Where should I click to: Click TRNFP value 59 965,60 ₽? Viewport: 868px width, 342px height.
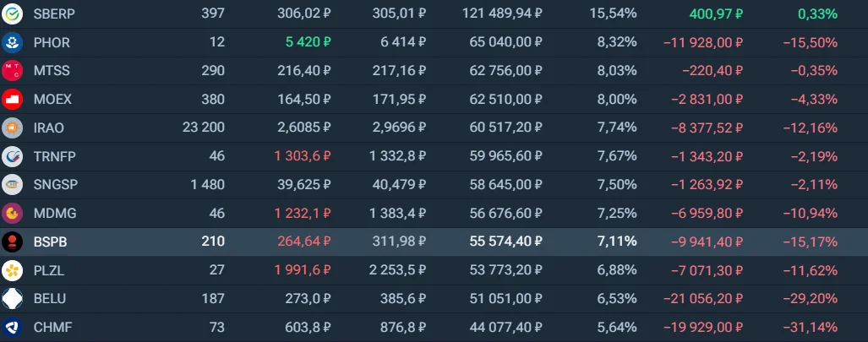pos(505,156)
